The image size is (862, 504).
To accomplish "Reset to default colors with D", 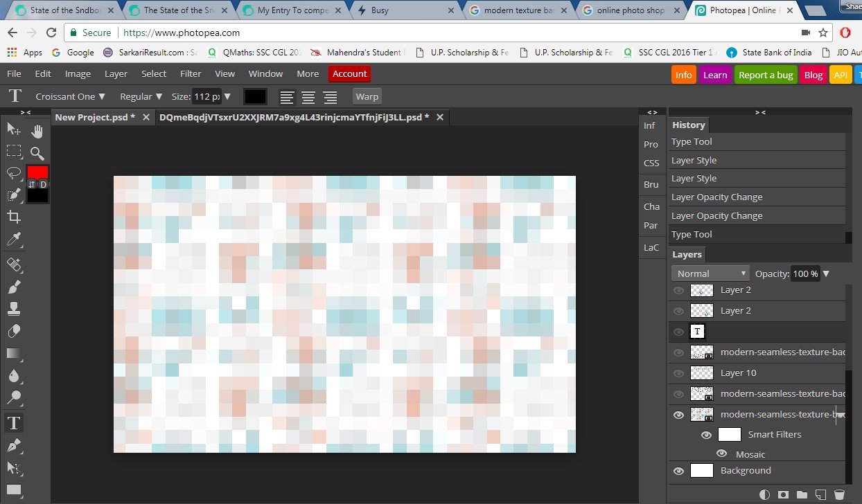I will click(x=43, y=184).
